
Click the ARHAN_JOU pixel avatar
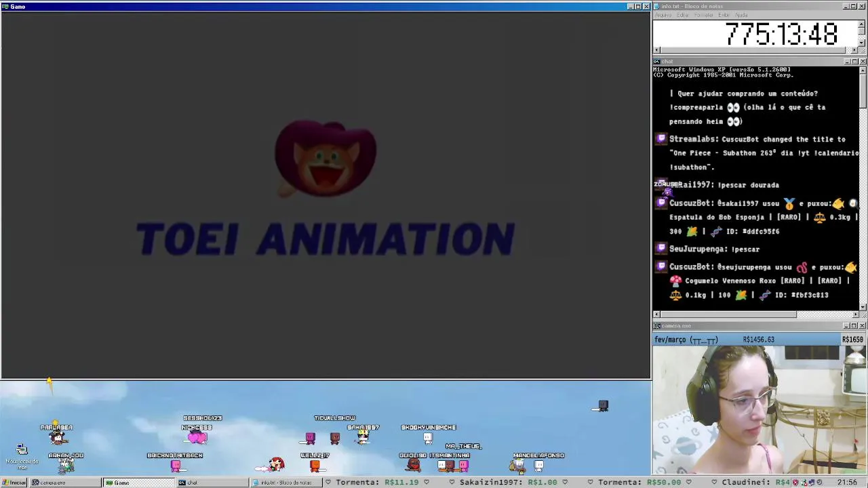(66, 465)
